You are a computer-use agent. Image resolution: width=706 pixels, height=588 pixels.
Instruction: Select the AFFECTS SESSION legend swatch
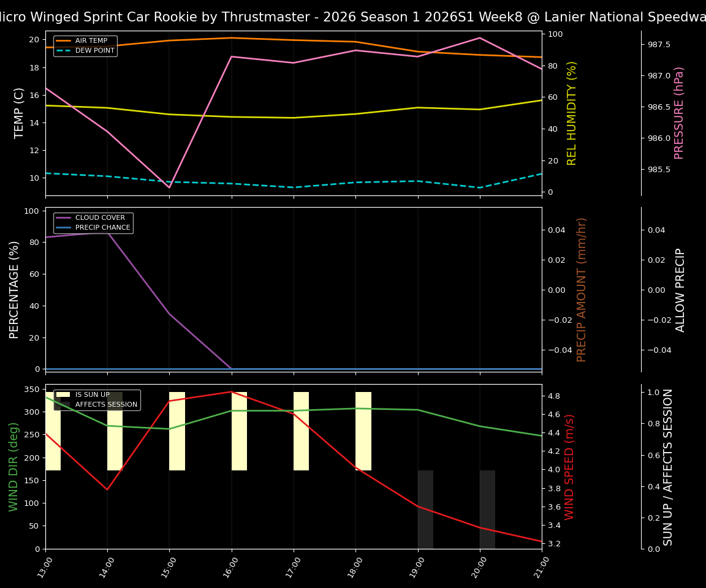coord(62,404)
